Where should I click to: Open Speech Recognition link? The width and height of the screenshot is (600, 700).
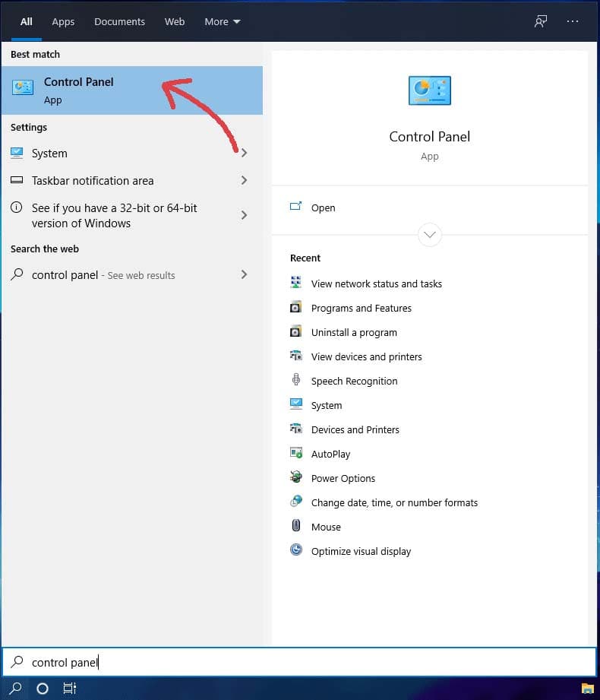[354, 382]
